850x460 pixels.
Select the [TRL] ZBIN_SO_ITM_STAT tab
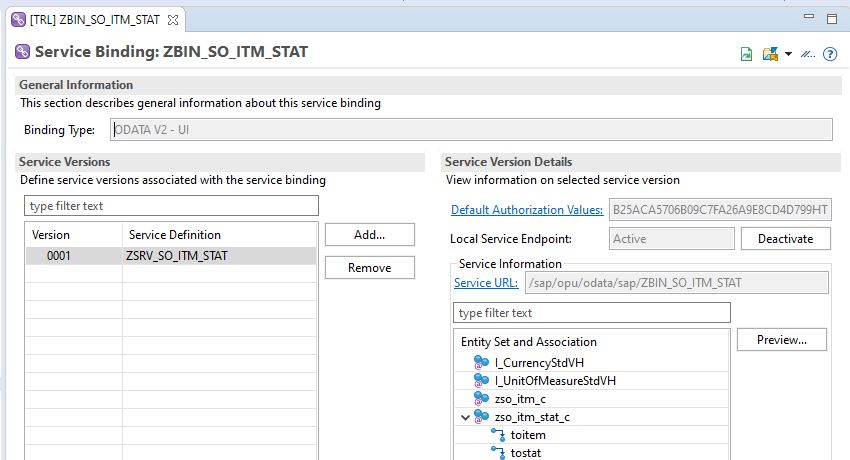(x=95, y=20)
